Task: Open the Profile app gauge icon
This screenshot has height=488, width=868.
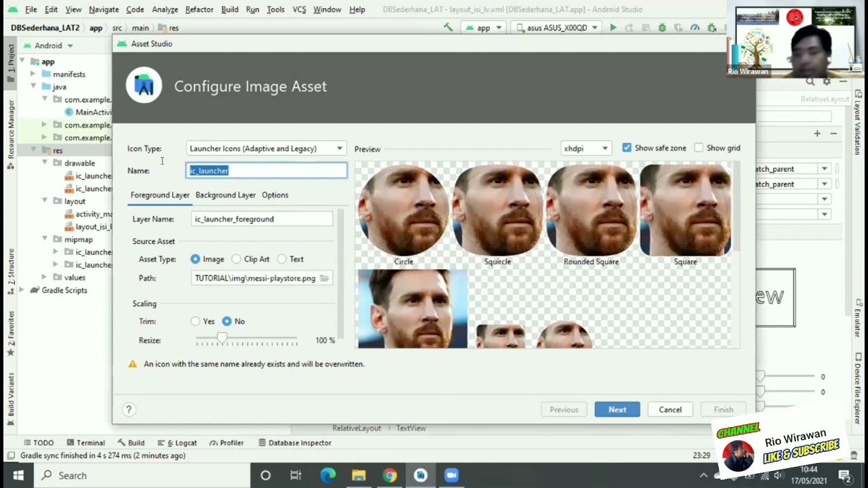Action: pyautogui.click(x=695, y=28)
